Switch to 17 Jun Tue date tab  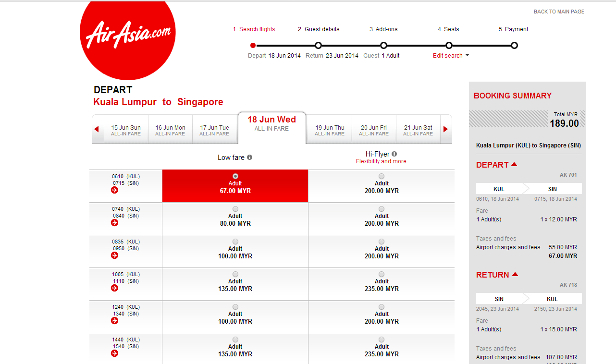point(214,130)
